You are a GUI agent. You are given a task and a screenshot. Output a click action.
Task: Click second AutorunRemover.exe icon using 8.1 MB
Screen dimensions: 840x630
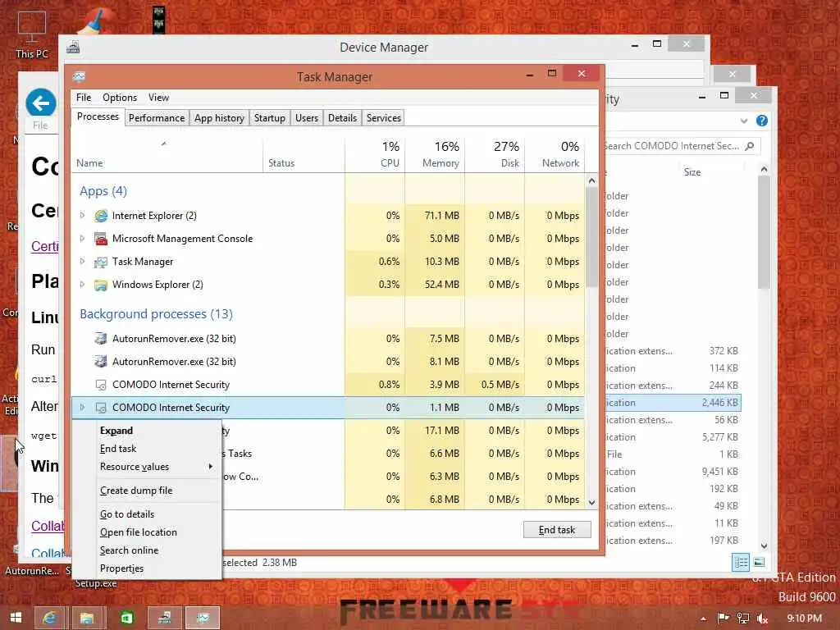click(x=101, y=362)
